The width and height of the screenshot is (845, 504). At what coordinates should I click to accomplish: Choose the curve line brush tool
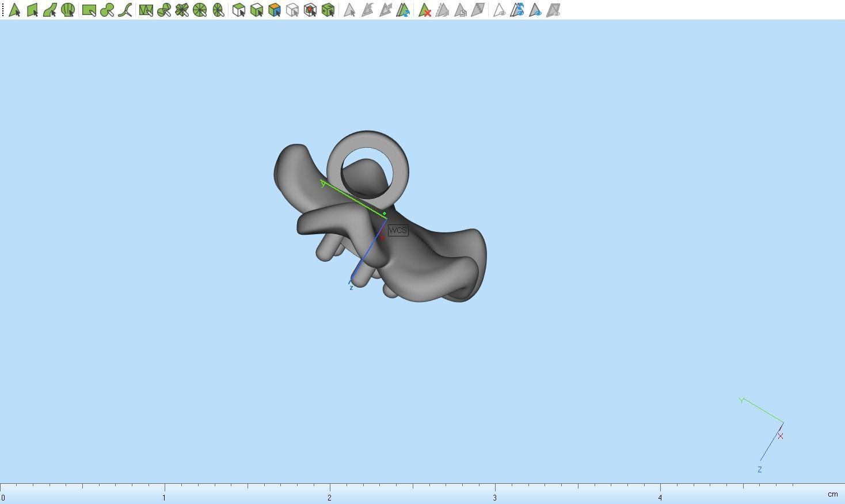click(125, 10)
